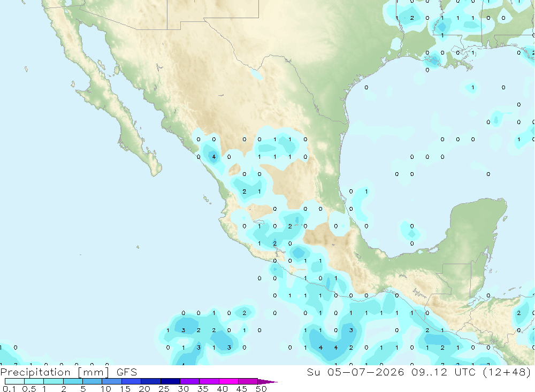Click the 'Su 05-07-2026' date text
Viewport: 535px width, 392px height.
point(356,372)
